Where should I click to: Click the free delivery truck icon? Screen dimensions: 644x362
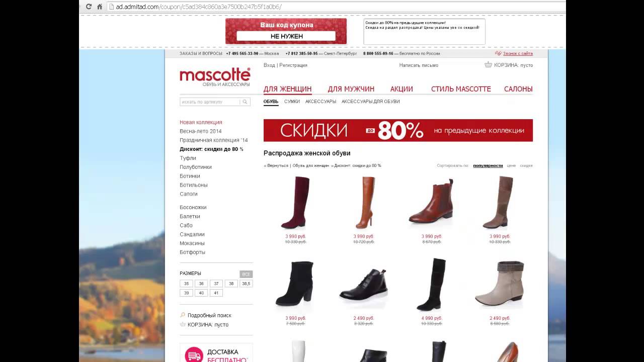point(194,355)
